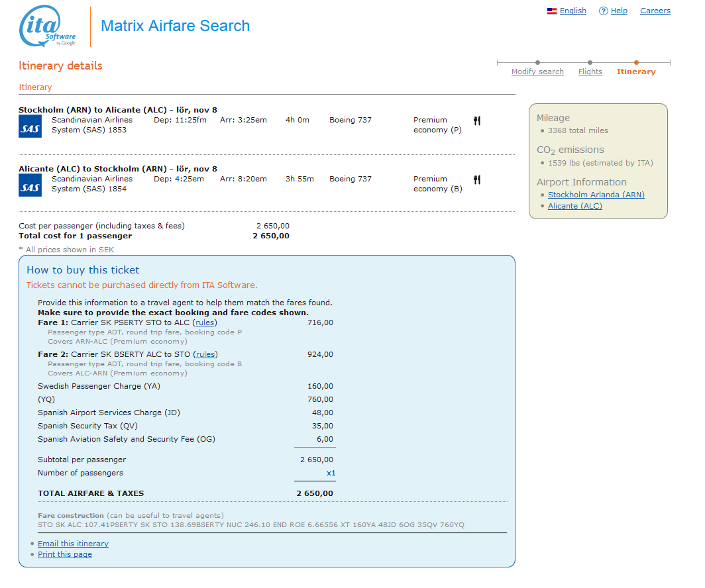Go back to Modify search step
Screen dimensions: 705x588
(537, 72)
